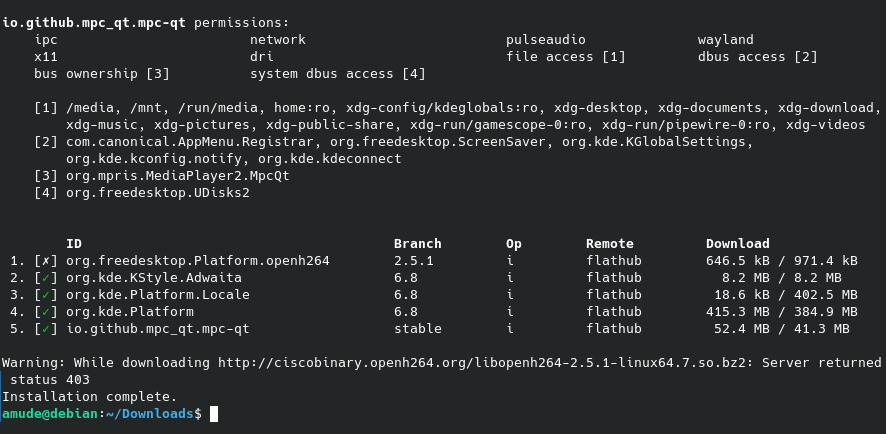The height and width of the screenshot is (434, 886).
Task: Click the ID column header
Action: pos(74,243)
